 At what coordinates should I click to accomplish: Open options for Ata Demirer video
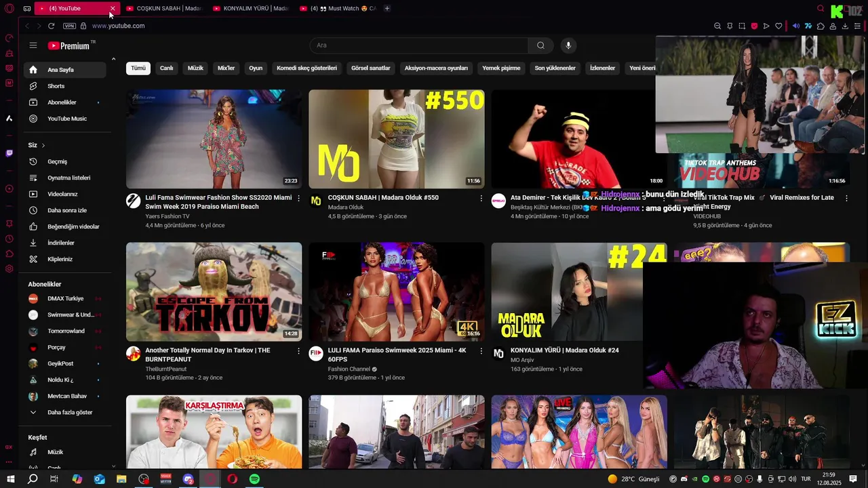pyautogui.click(x=664, y=199)
